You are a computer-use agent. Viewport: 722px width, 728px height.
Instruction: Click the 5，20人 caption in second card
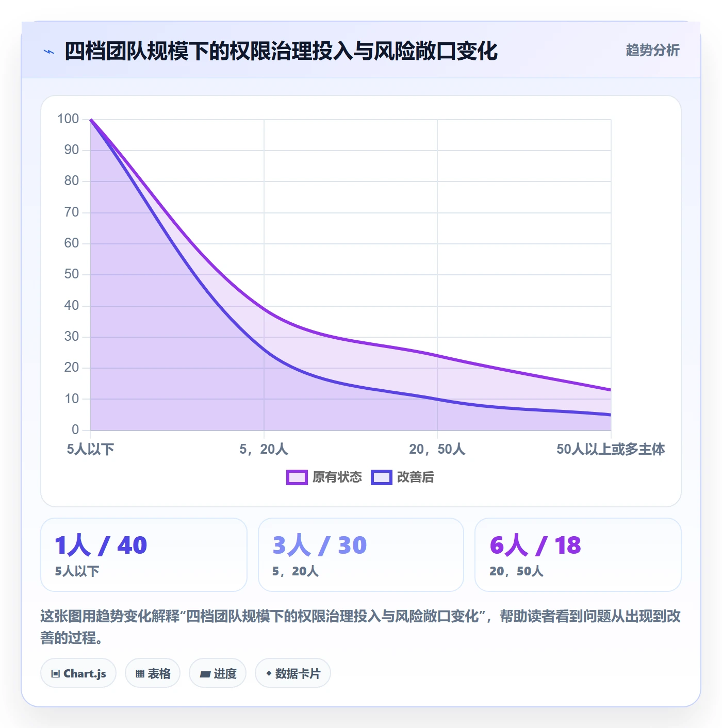point(296,571)
